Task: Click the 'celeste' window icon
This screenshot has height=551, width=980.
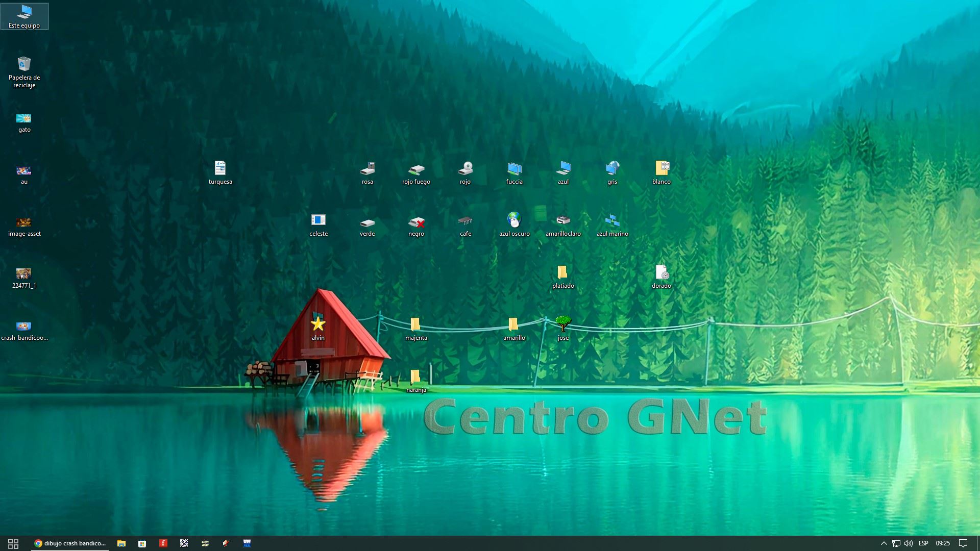Action: click(318, 220)
